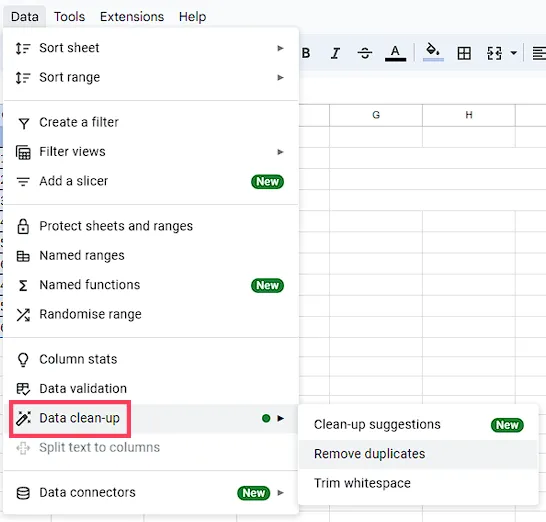
Task: Open the text colour picker
Action: point(395,53)
